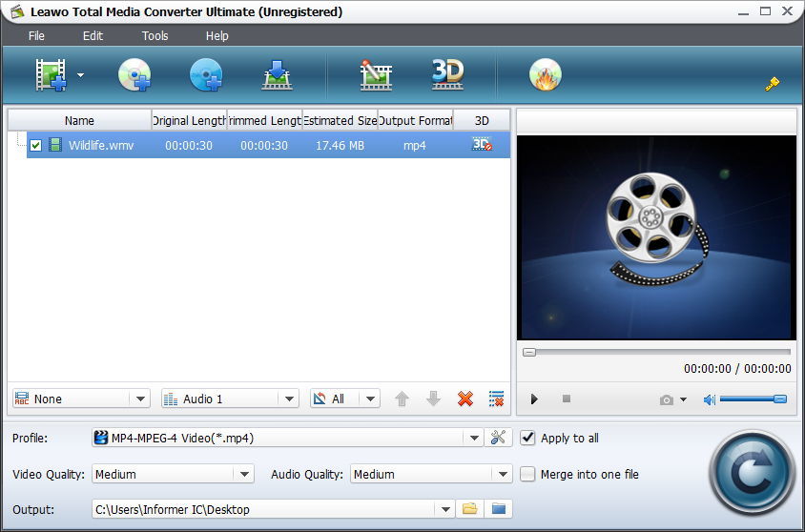Click the Trimmed Length column header
This screenshot has height=532, width=805.
click(265, 120)
